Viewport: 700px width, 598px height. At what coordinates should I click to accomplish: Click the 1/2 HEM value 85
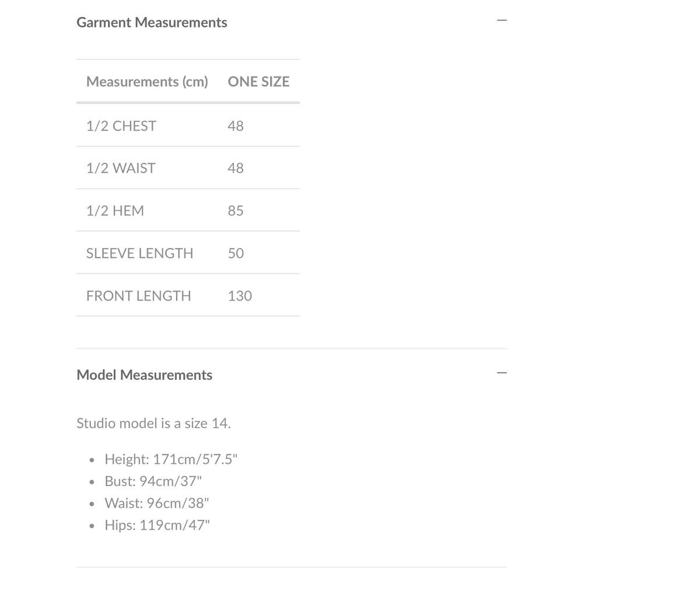click(236, 211)
